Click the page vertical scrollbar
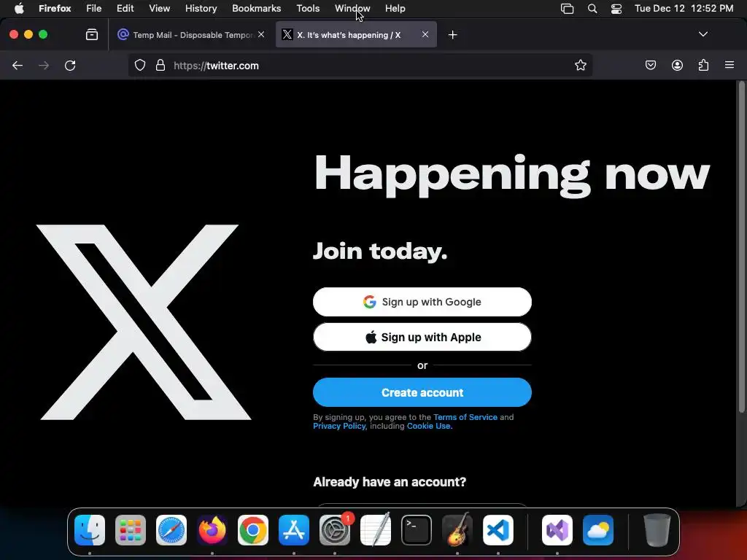The width and height of the screenshot is (747, 560). 741,248
